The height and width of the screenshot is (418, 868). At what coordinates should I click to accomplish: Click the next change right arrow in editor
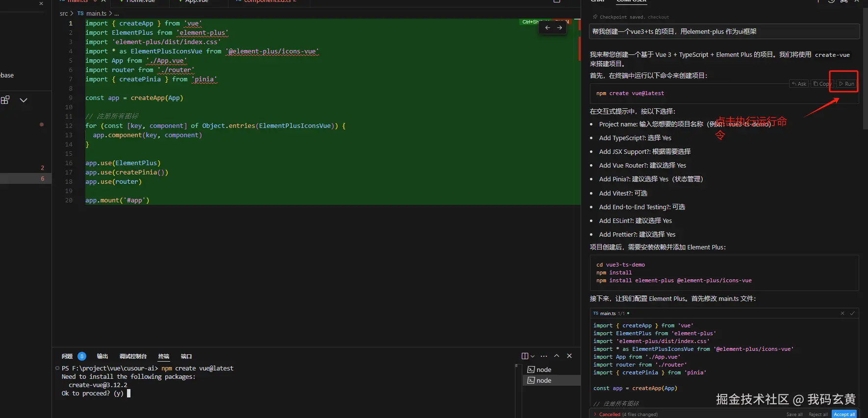(x=560, y=28)
